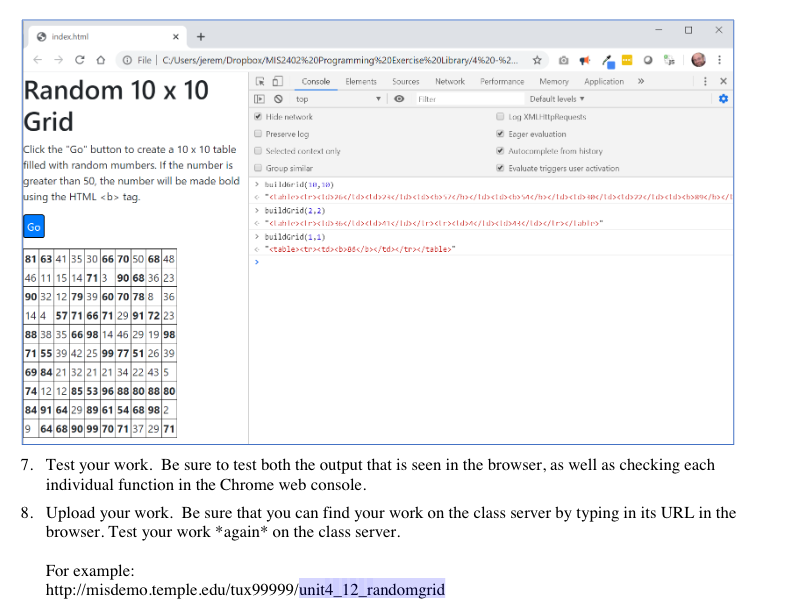Click the blue Go button
785x611 pixels.
click(x=34, y=226)
